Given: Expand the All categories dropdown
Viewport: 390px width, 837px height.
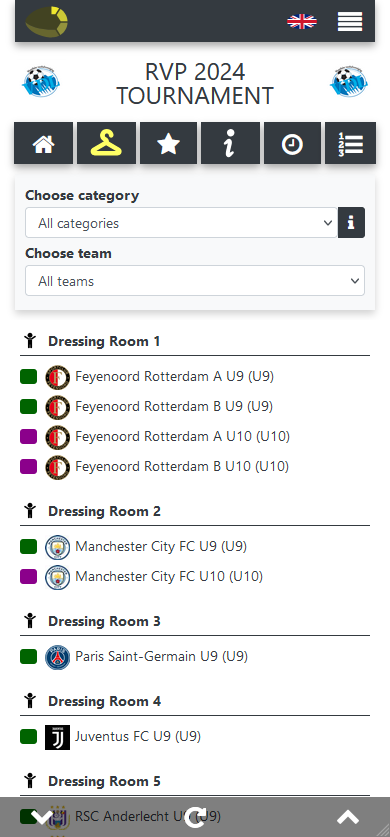Looking at the screenshot, I should click(181, 223).
